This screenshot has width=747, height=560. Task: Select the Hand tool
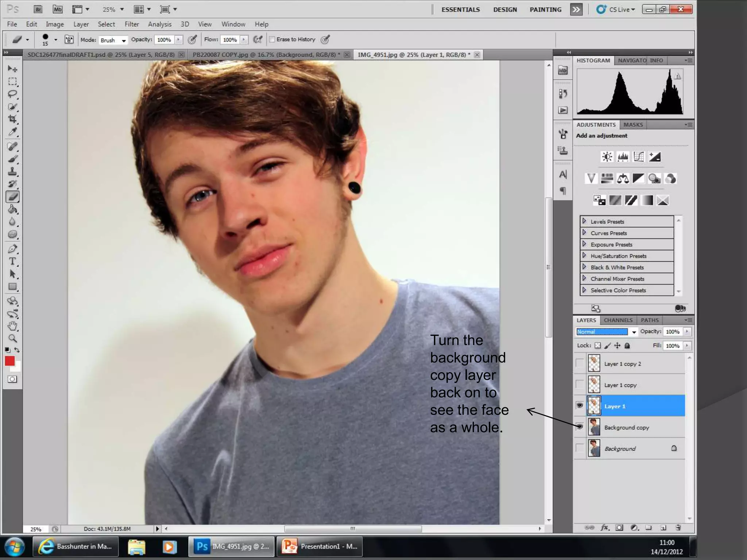(x=12, y=326)
